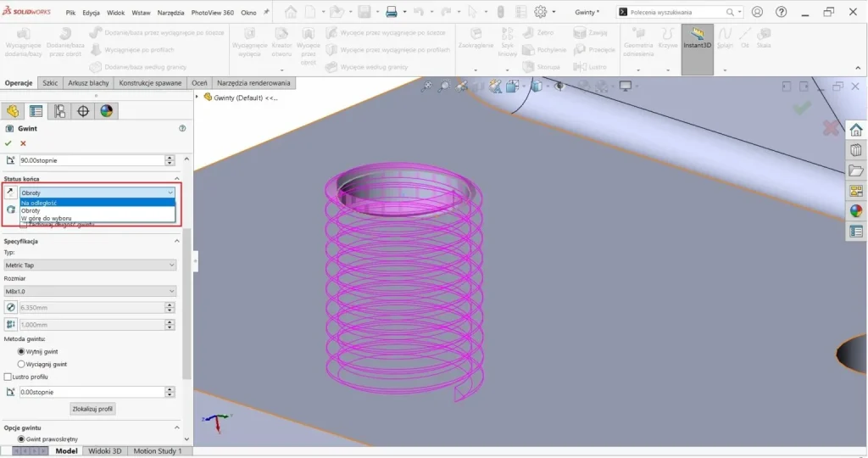This screenshot has height=458, width=868.
Task: Click the user login account icon
Action: click(x=757, y=12)
